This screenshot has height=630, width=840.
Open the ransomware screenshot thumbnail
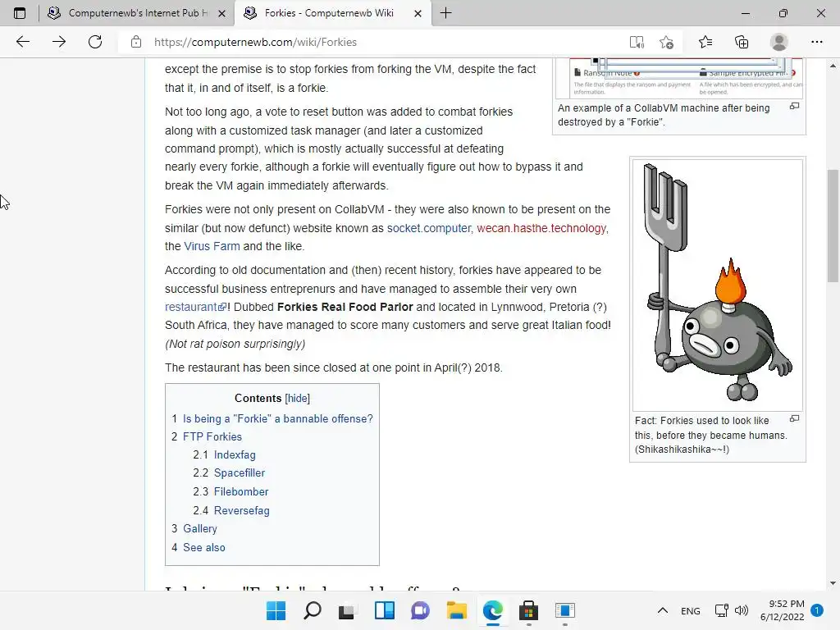point(679,78)
